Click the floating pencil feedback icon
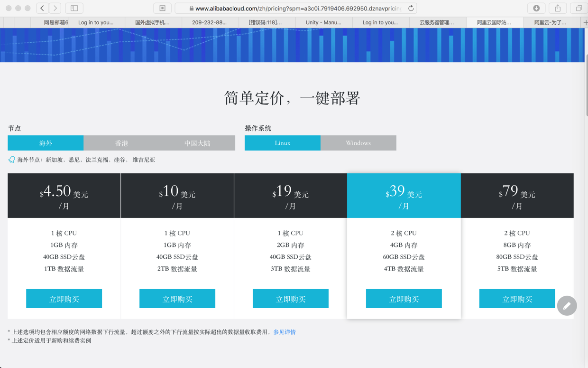 (567, 306)
